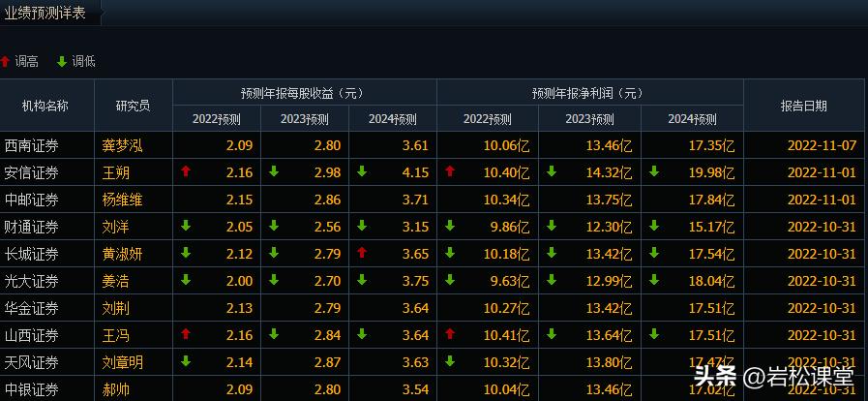Open researcher 刘洋 link
This screenshot has width=868, height=401.
coord(116,227)
